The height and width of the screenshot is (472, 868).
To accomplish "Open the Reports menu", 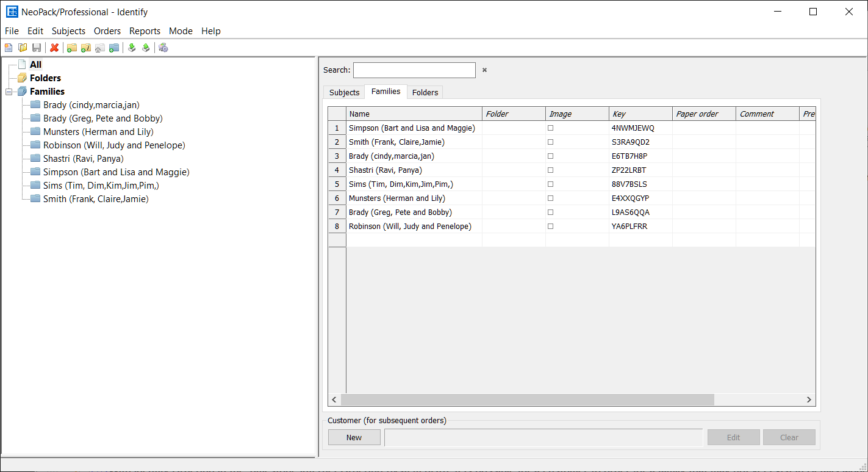I will tap(145, 31).
